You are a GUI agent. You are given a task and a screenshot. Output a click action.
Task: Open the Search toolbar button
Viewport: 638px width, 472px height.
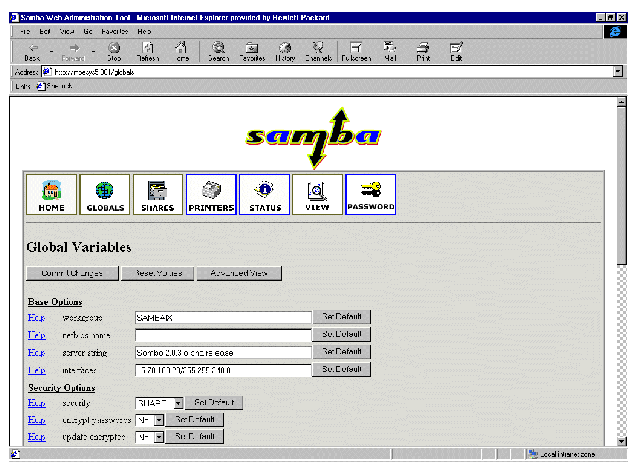point(218,52)
